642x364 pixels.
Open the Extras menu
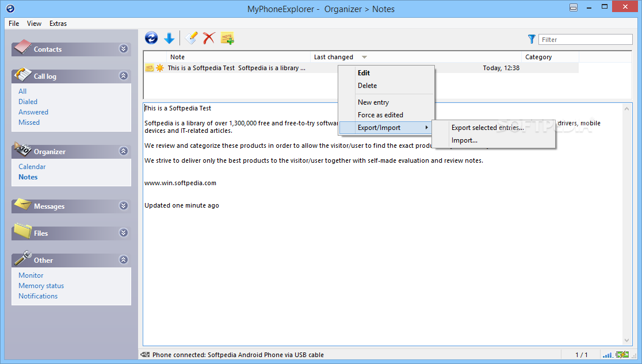58,24
